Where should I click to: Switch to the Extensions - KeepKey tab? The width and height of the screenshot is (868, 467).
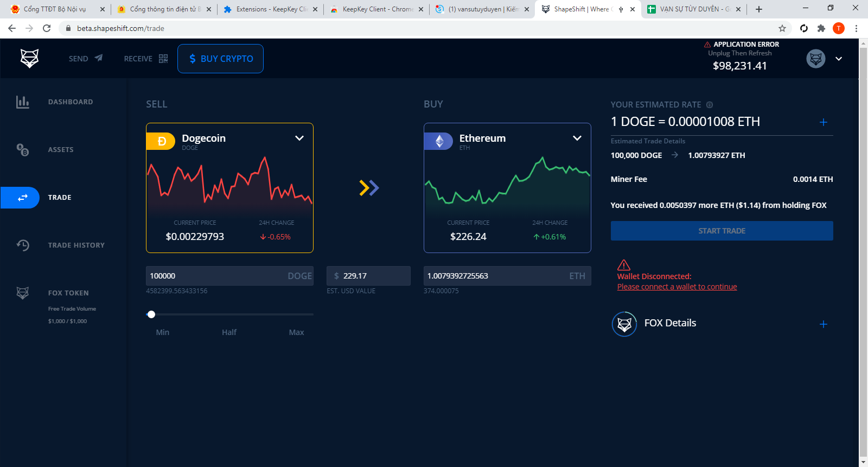271,9
